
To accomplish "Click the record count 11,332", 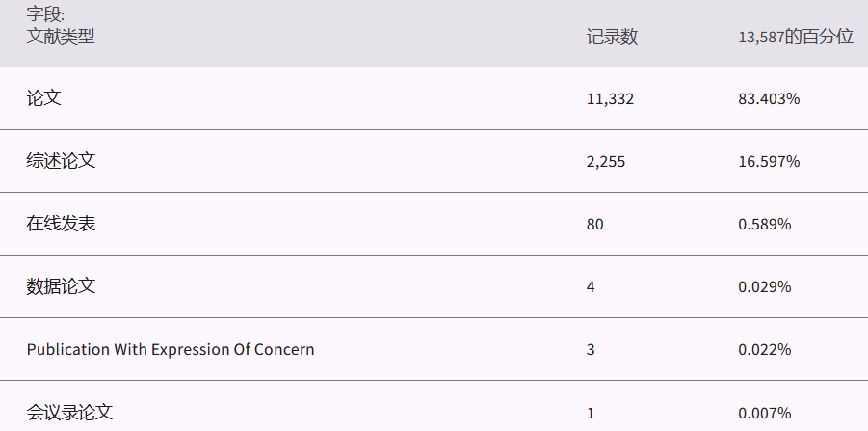I will coord(610,99).
